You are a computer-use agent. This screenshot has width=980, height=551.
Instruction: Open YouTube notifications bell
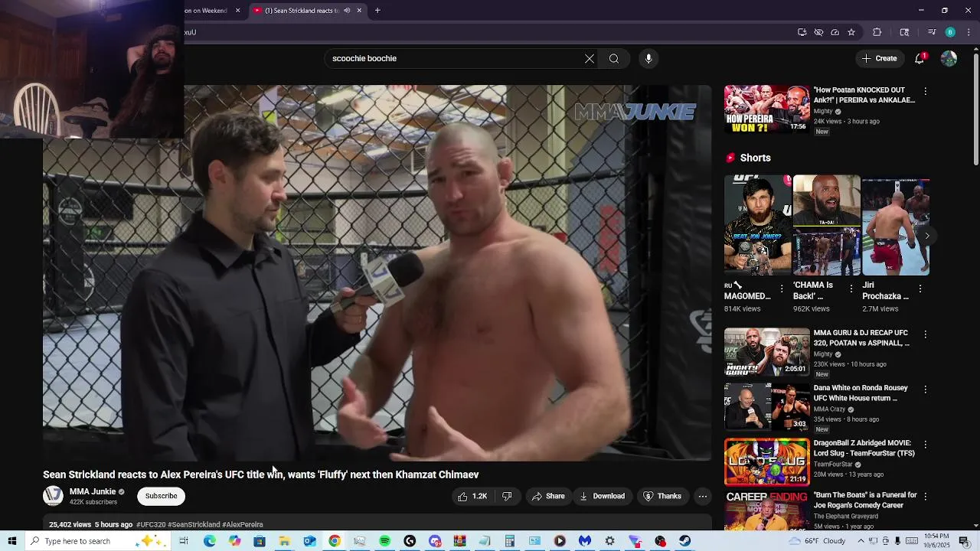click(x=920, y=58)
